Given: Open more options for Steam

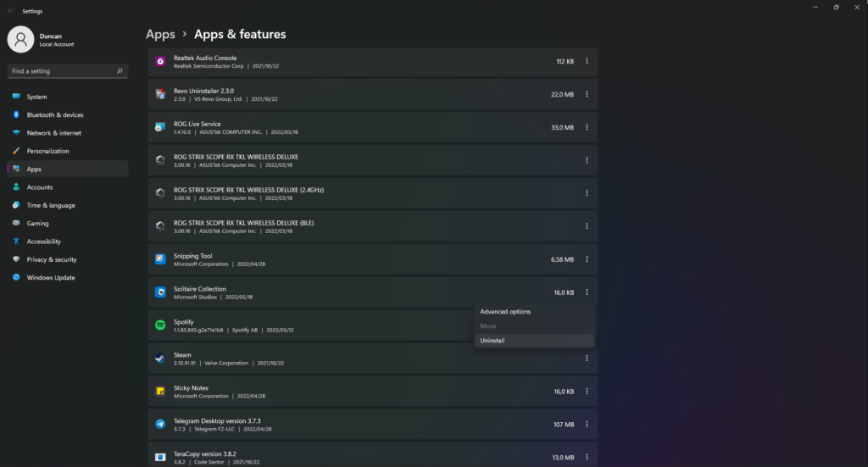Looking at the screenshot, I should pos(587,359).
